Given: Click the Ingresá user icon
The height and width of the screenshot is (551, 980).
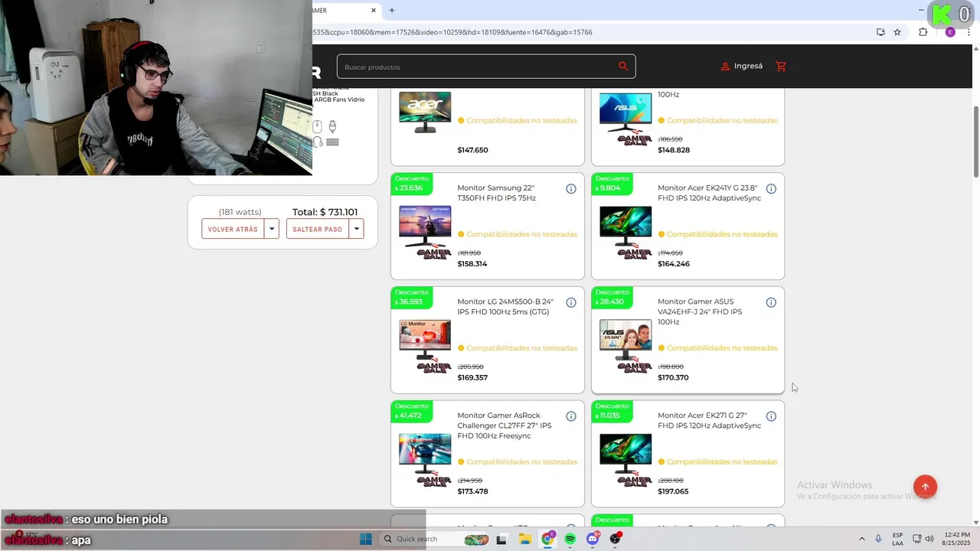Looking at the screenshot, I should (x=725, y=67).
